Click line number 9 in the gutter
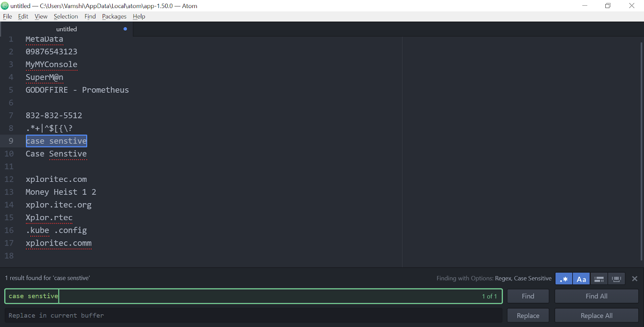 [x=11, y=141]
